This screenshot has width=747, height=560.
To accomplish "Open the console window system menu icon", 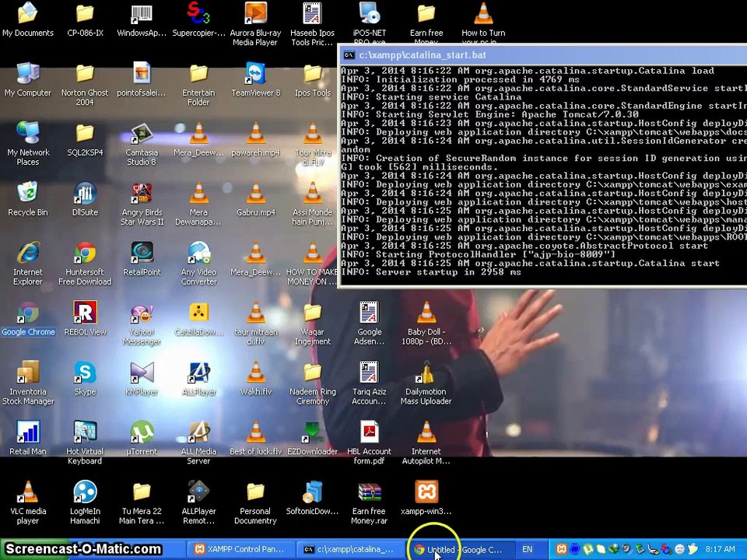I will pyautogui.click(x=349, y=54).
